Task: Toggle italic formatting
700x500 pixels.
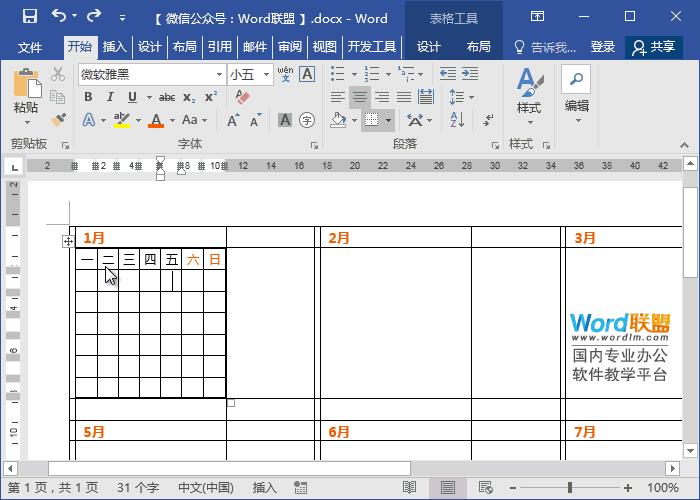Action: pos(110,97)
